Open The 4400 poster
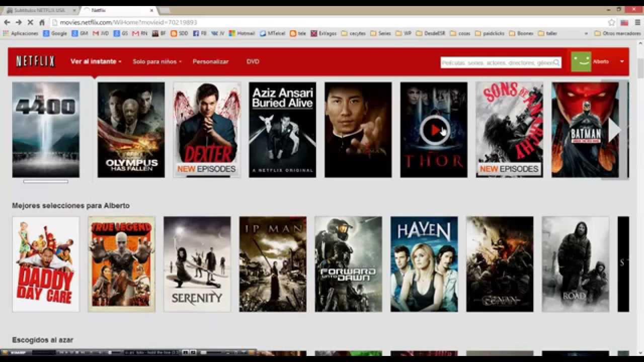This screenshot has height=362, width=644. point(46,130)
